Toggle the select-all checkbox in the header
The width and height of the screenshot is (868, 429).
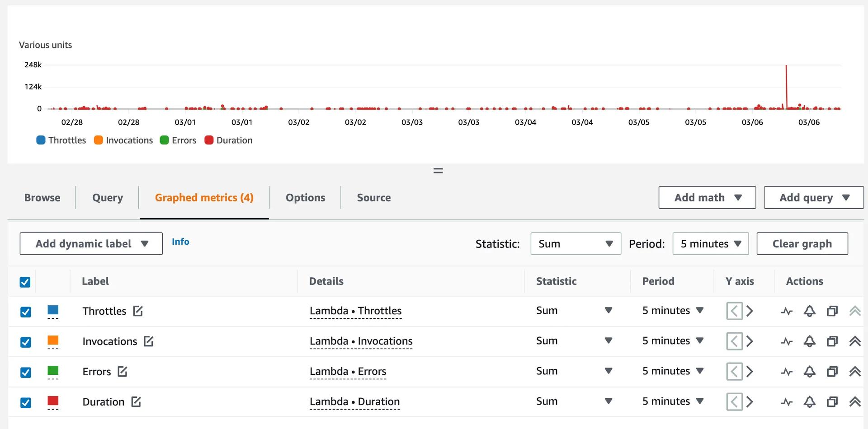25,281
